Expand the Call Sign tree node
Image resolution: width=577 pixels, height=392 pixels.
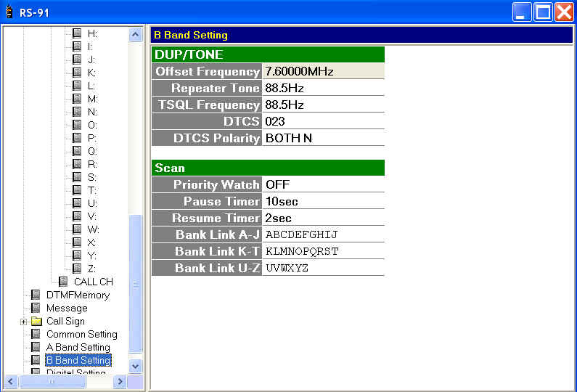pyautogui.click(x=23, y=322)
